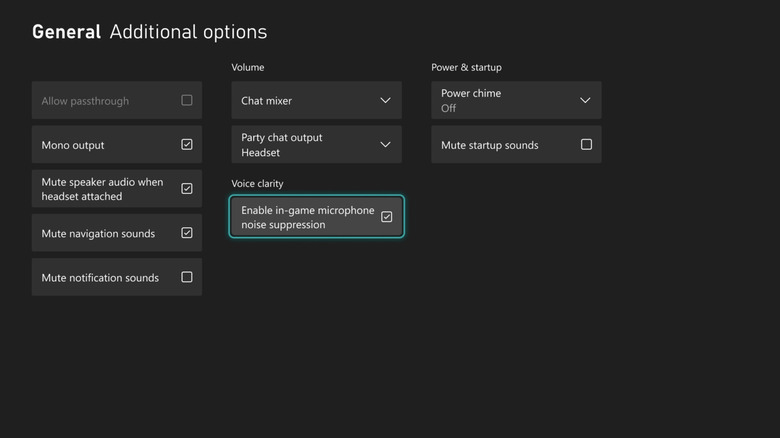
Task: Check the Mute startup sounds box
Action: pyautogui.click(x=586, y=144)
